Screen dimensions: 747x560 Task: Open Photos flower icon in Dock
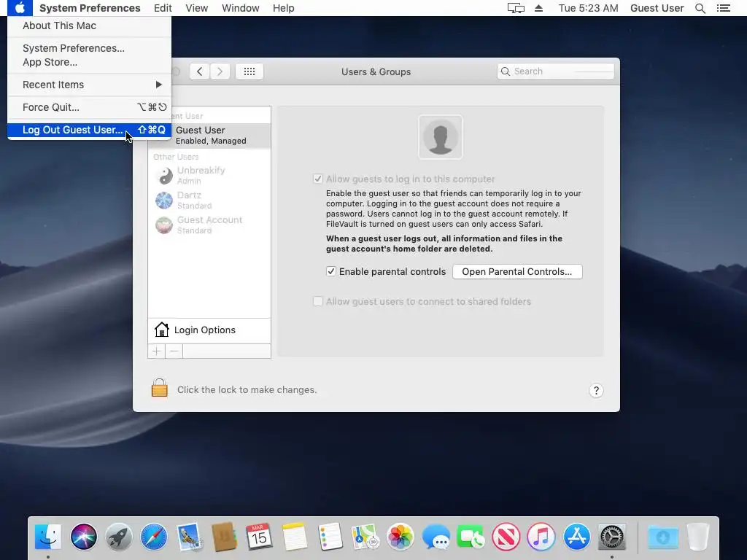coord(400,537)
